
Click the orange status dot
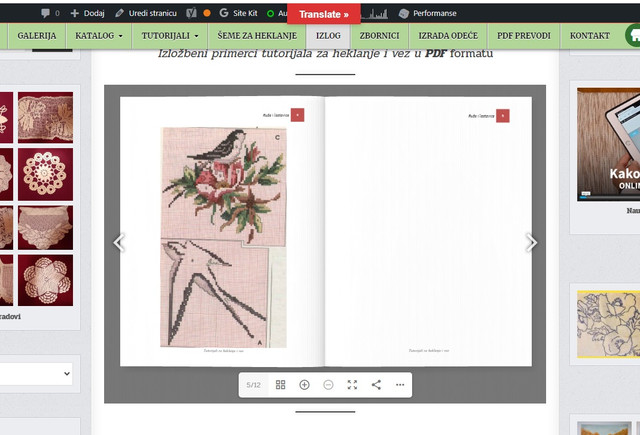(x=207, y=13)
